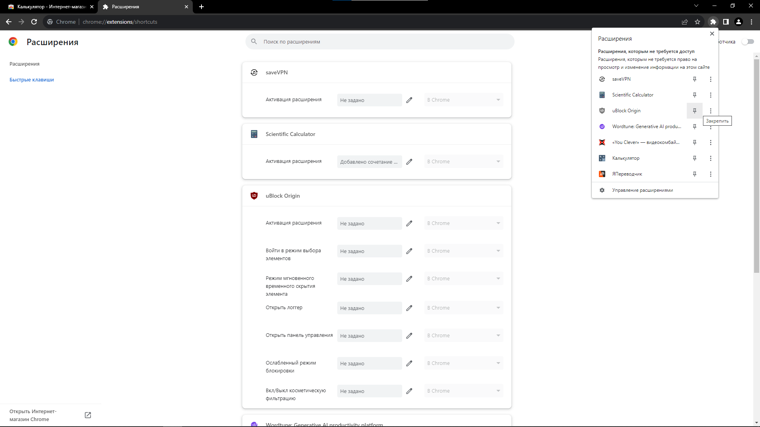Bookmark this page with the star icon

[697, 22]
